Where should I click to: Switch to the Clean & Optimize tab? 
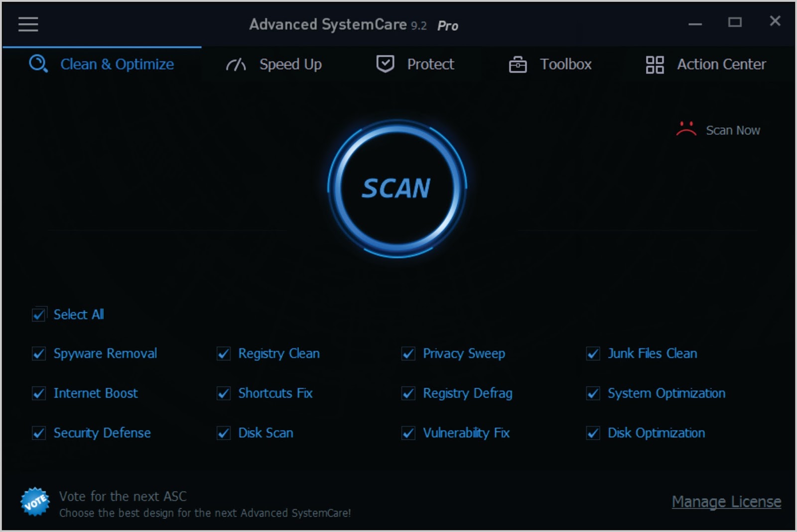click(x=102, y=64)
